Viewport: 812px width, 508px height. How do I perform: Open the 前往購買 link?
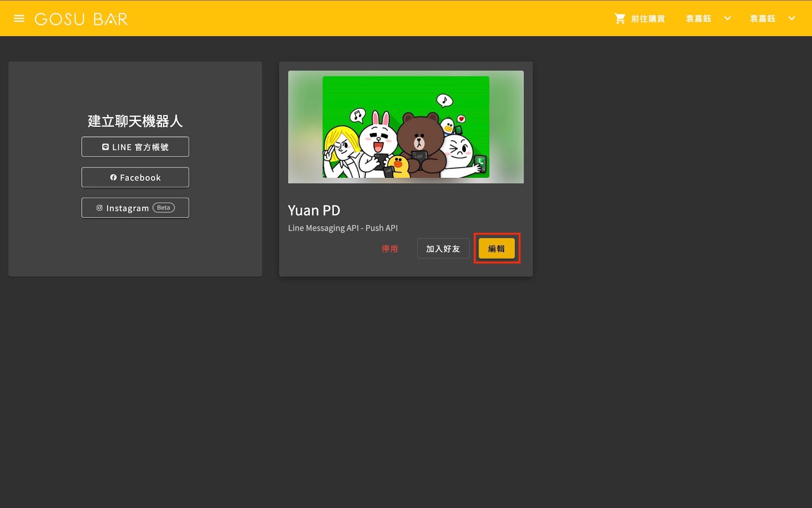648,19
